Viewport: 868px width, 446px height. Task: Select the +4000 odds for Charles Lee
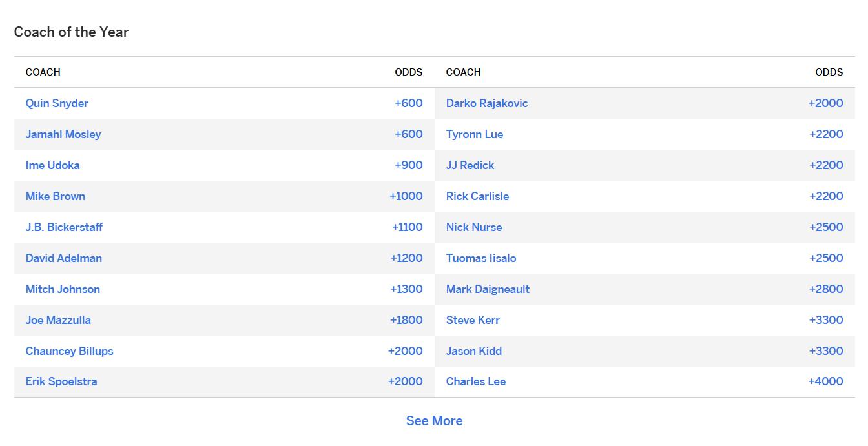pyautogui.click(x=825, y=381)
